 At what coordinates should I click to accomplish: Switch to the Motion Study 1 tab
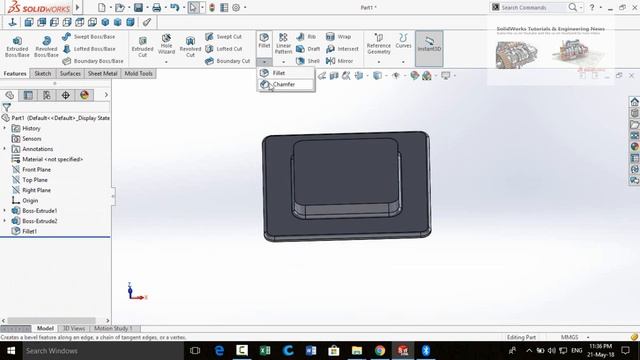113,329
